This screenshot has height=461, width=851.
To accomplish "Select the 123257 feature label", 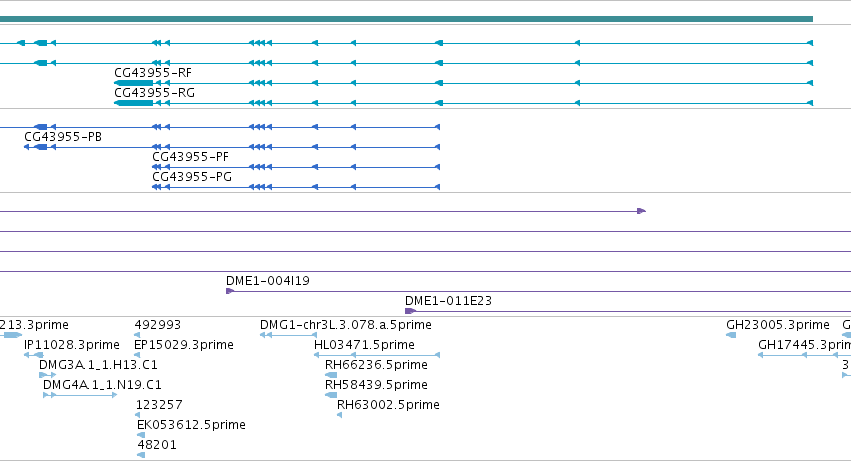I will pos(159,405).
